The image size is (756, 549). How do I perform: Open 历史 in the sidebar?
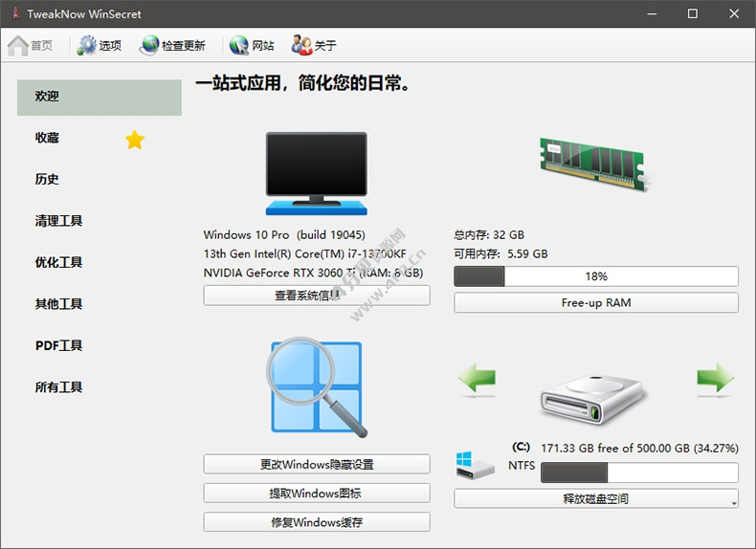click(x=48, y=179)
